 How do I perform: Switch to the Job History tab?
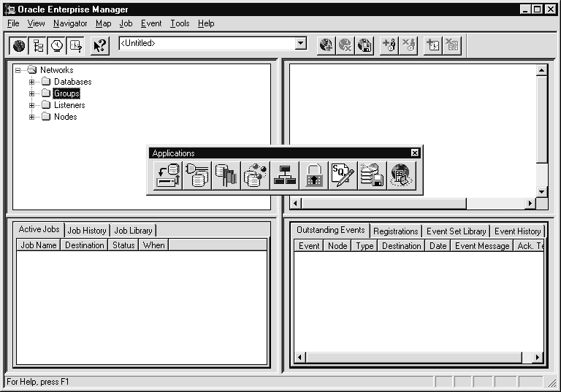click(x=87, y=231)
